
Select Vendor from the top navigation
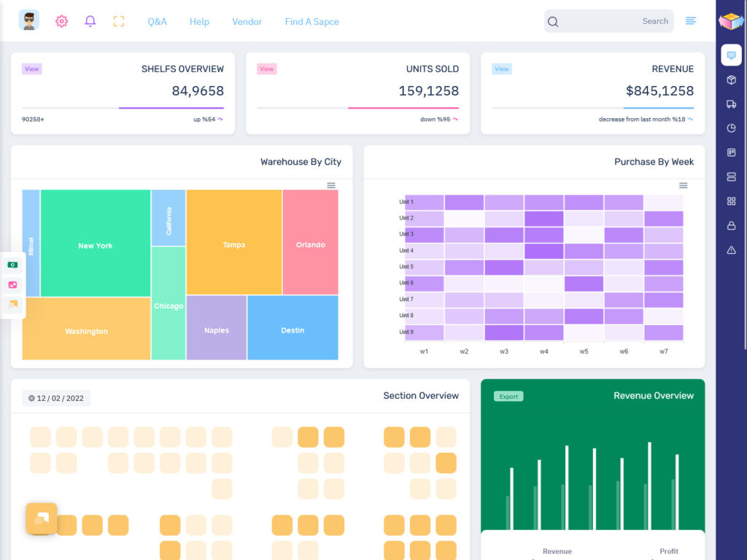click(x=247, y=21)
